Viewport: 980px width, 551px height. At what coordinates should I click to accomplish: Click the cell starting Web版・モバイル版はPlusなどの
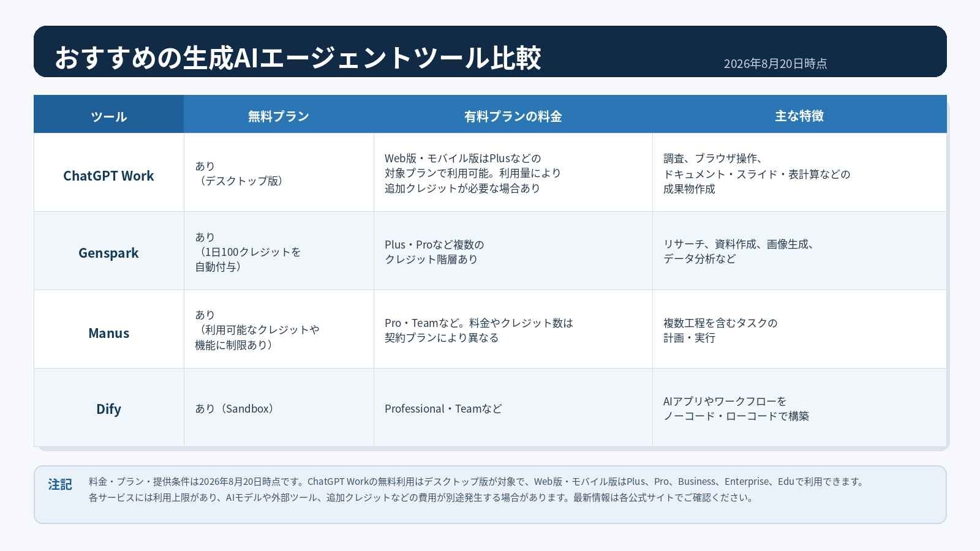[513, 173]
